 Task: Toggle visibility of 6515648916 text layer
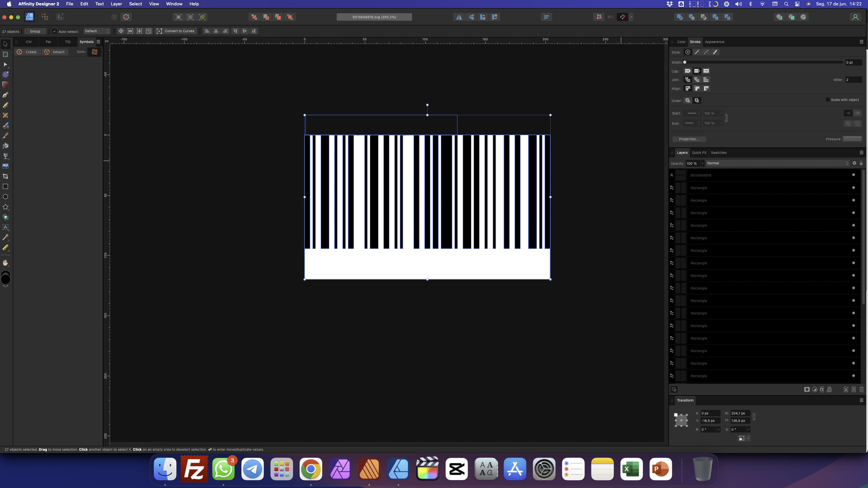pyautogui.click(x=853, y=175)
